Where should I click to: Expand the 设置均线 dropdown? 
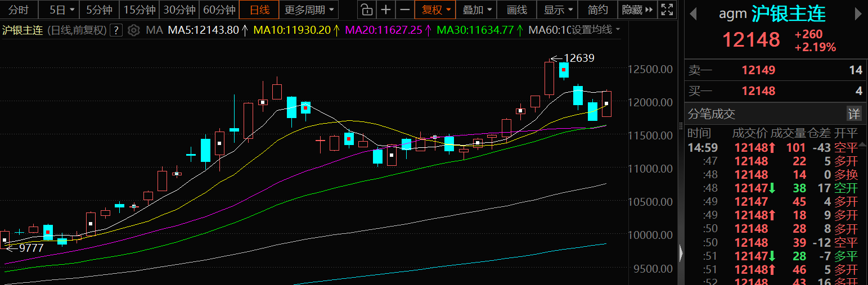coord(596,30)
